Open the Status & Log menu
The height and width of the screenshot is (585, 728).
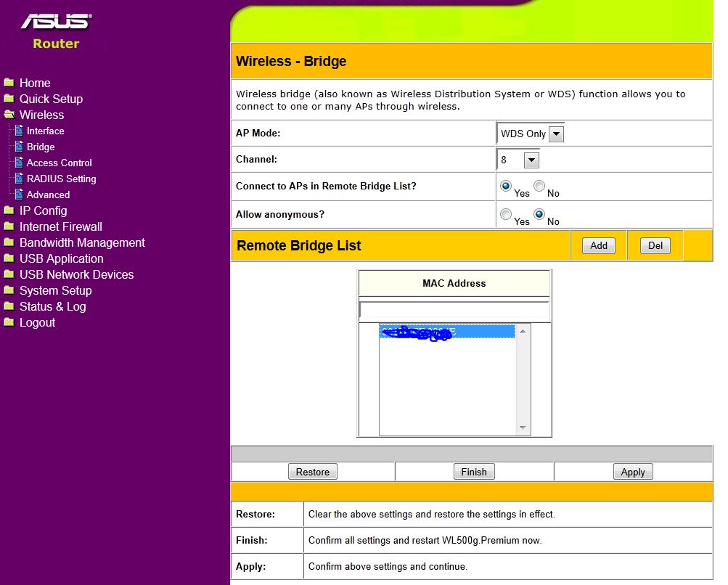pos(52,306)
